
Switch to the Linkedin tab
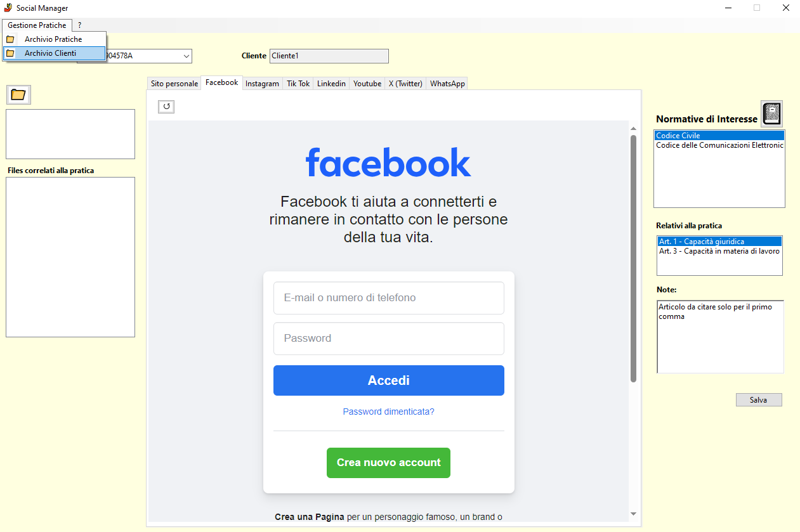332,84
